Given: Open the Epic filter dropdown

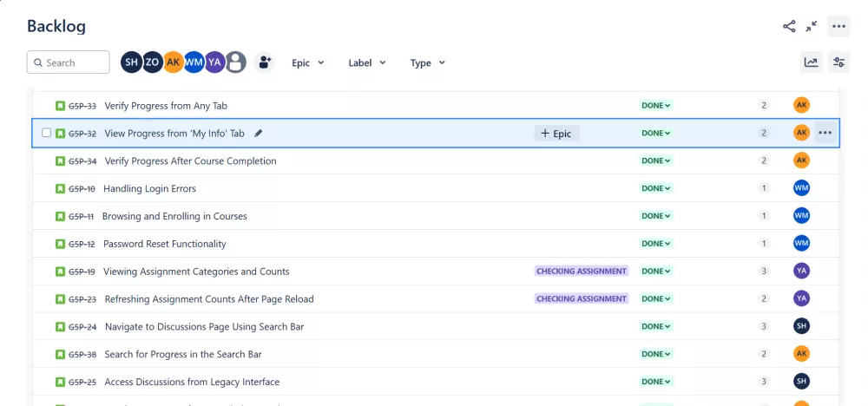Looking at the screenshot, I should [308, 62].
